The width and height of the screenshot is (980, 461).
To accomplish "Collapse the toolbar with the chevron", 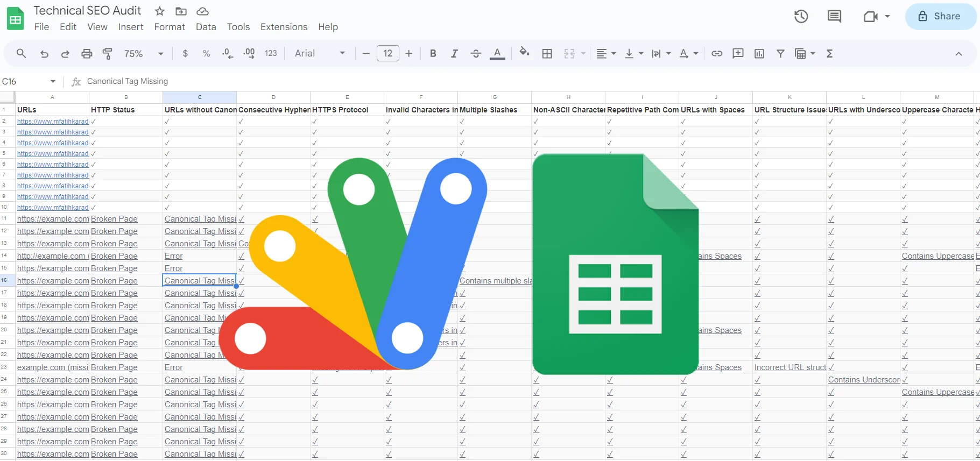I will click(958, 54).
